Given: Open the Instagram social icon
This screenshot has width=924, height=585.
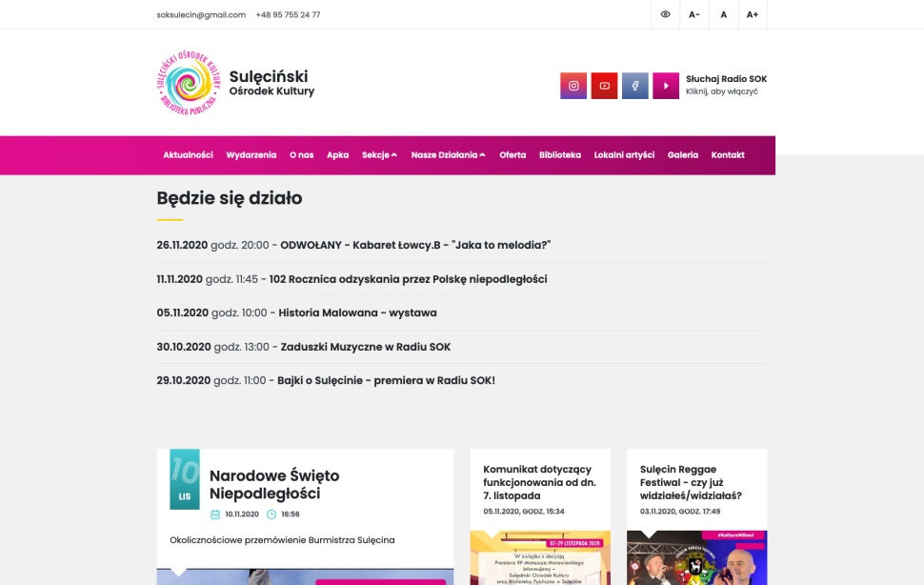Looking at the screenshot, I should coord(573,85).
